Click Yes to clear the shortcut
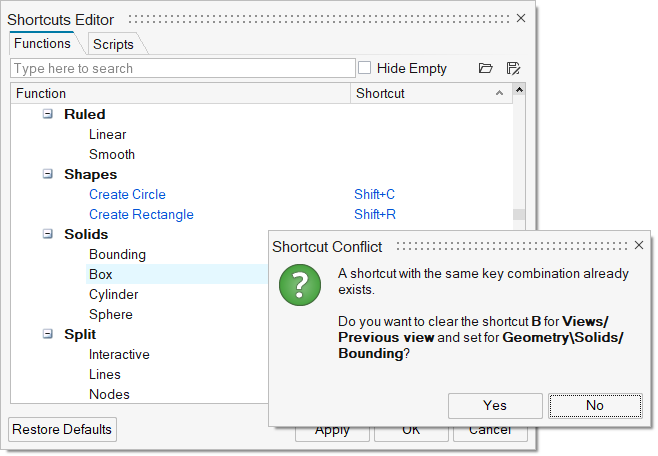 coord(495,405)
